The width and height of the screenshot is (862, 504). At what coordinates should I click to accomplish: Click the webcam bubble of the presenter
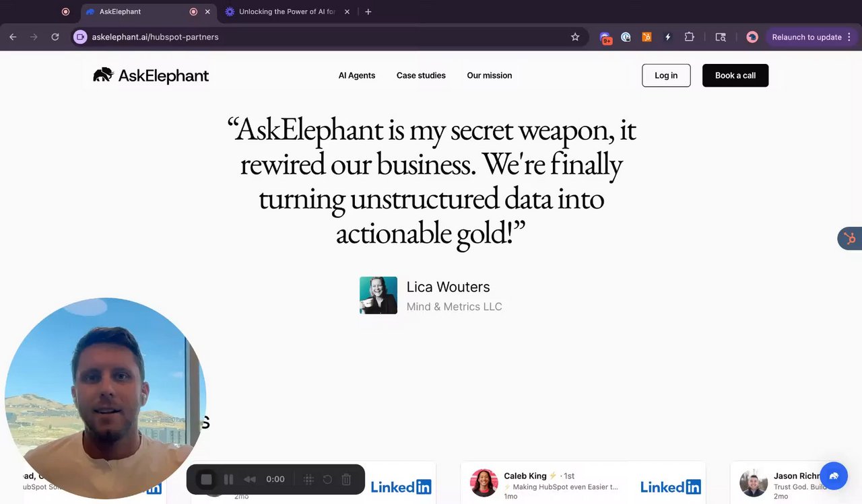(105, 398)
